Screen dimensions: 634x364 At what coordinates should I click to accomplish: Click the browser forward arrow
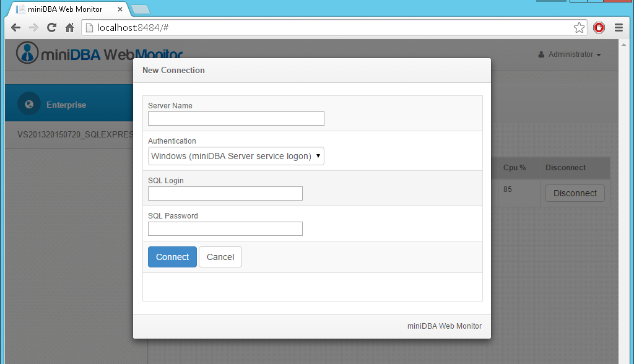[x=33, y=27]
